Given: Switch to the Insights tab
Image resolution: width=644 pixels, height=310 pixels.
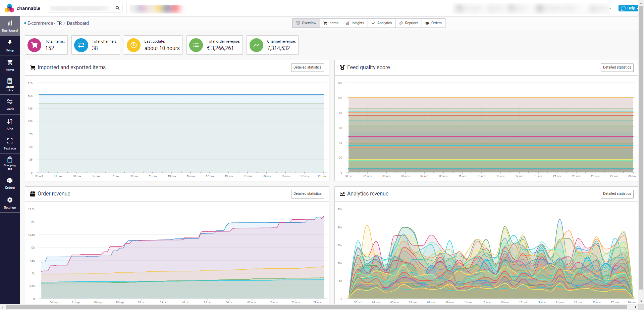Looking at the screenshot, I should point(355,23).
